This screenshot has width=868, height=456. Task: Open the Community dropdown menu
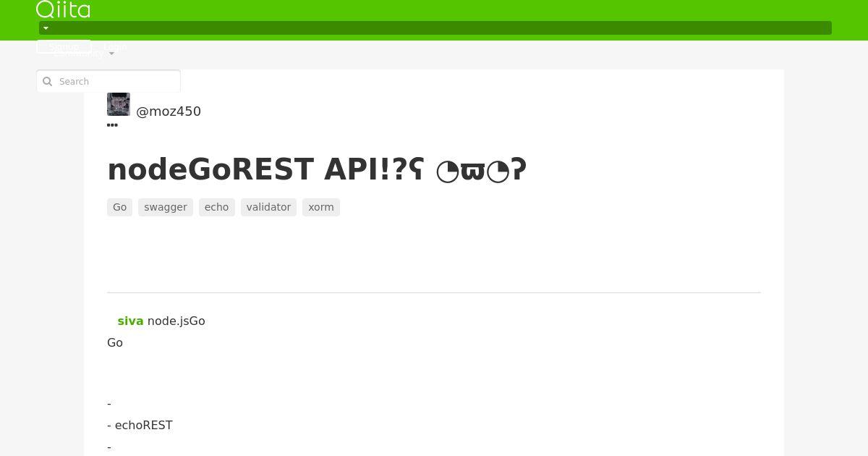point(84,54)
